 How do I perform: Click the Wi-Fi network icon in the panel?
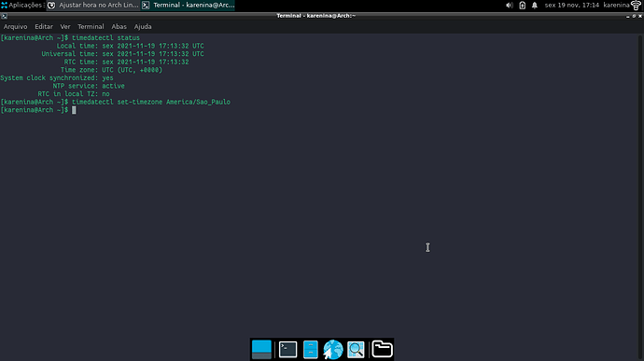tap(637, 6)
